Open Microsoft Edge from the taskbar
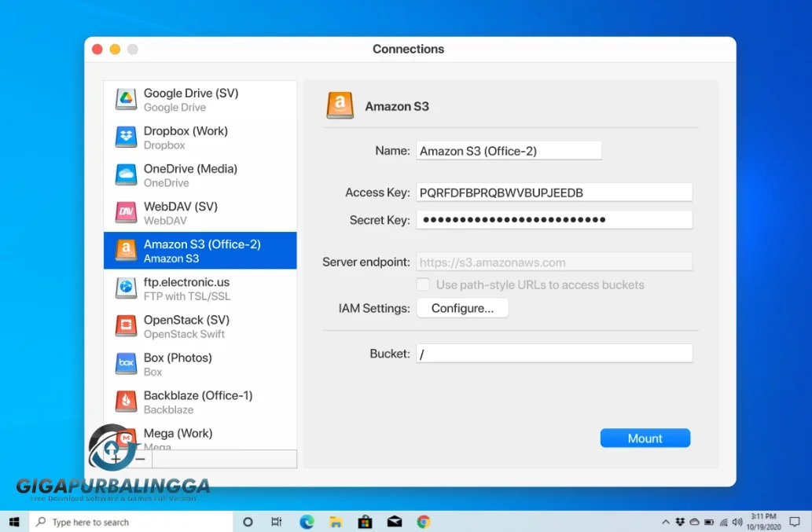The image size is (812, 532). click(x=307, y=522)
